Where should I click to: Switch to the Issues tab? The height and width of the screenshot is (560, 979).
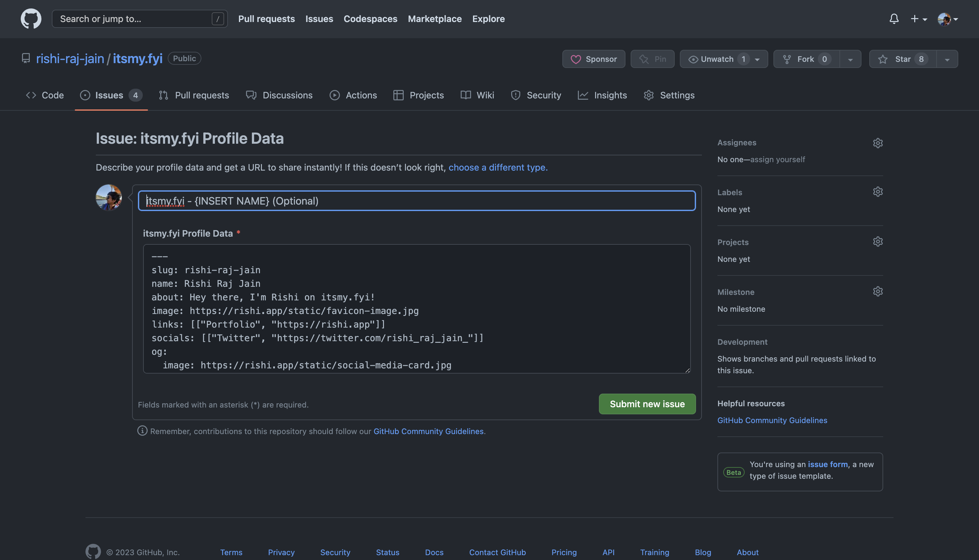click(x=111, y=95)
